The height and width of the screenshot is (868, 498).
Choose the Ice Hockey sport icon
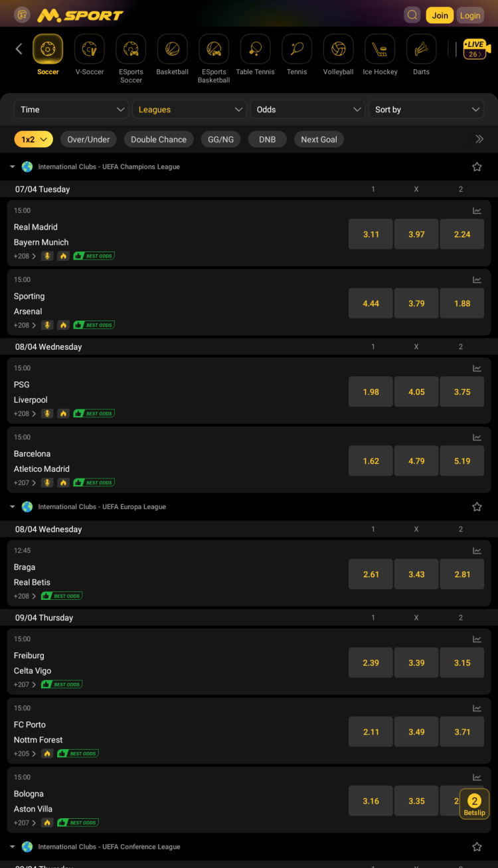380,49
